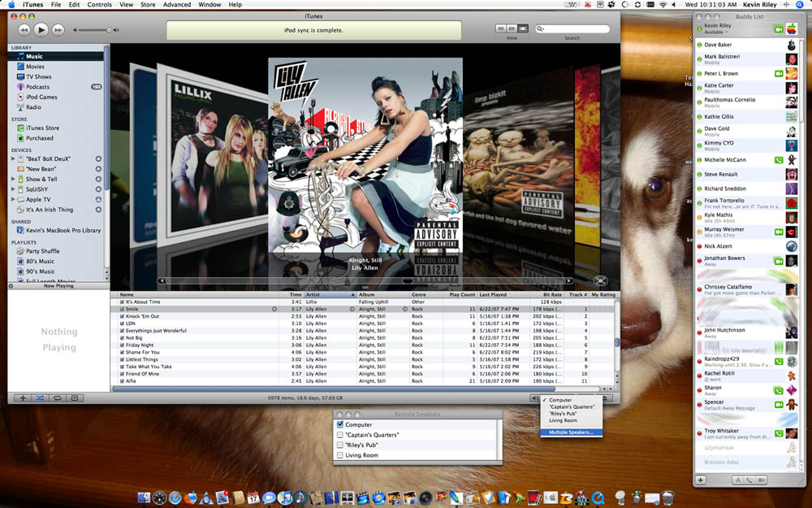812x508 pixels.
Task: Skip to previous track in iTunes
Action: click(24, 30)
